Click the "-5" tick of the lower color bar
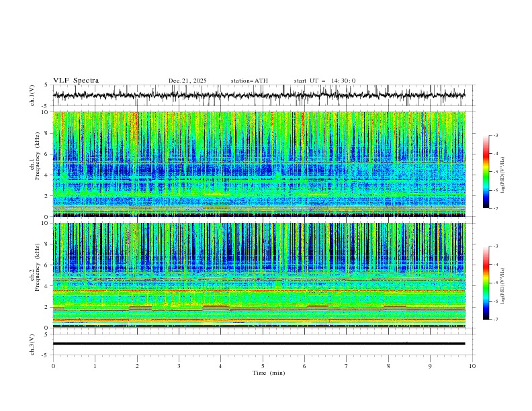The height and width of the screenshot is (411, 532). click(495, 283)
